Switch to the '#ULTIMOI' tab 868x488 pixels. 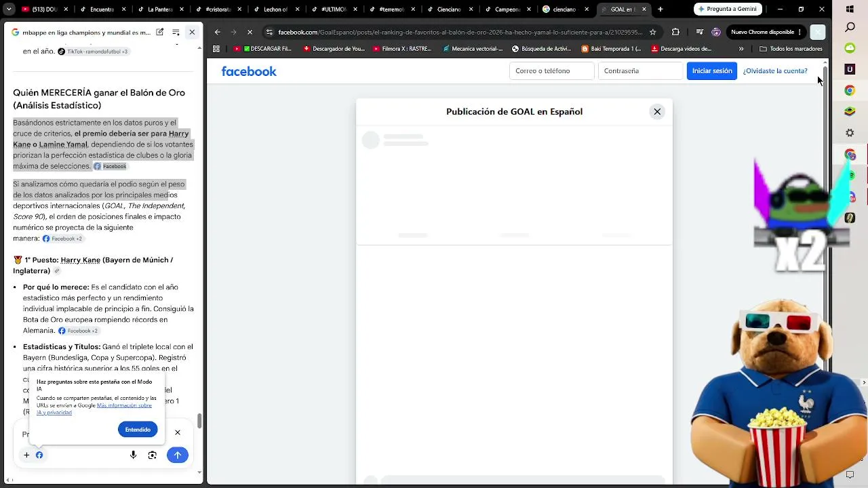pyautogui.click(x=334, y=9)
